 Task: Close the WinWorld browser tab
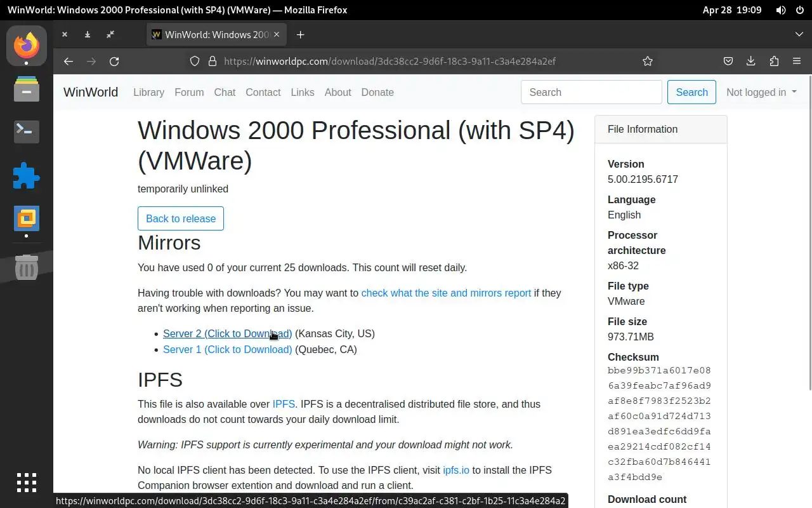point(277,34)
